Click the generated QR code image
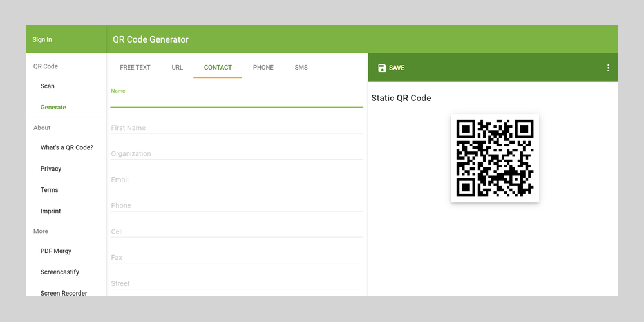This screenshot has width=644, height=322. [x=495, y=158]
